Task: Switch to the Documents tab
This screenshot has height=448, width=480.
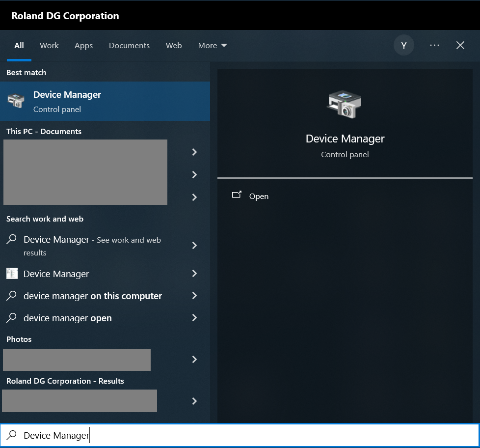Action: (129, 46)
